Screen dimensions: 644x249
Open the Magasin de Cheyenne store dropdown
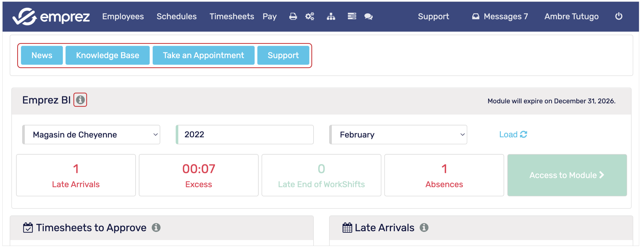[x=91, y=135]
